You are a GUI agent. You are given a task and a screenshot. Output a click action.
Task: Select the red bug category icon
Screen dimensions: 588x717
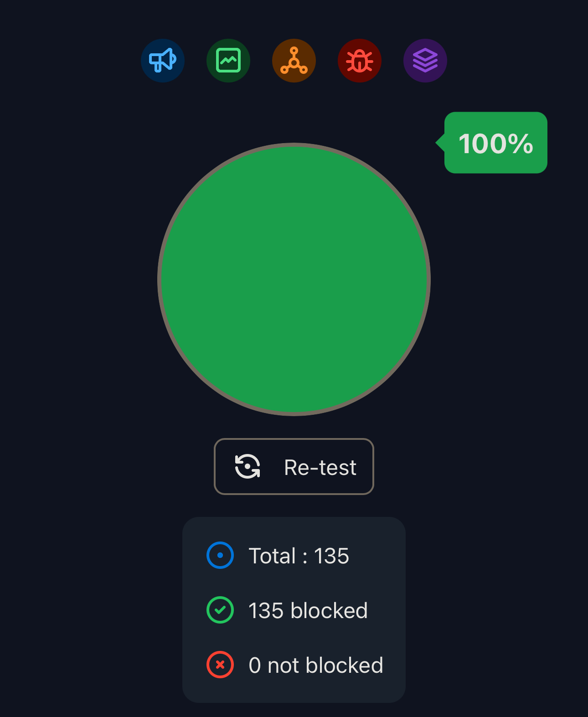360,61
